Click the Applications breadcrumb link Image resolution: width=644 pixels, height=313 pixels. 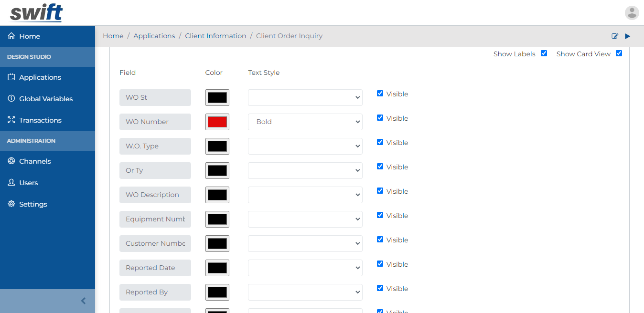click(154, 36)
